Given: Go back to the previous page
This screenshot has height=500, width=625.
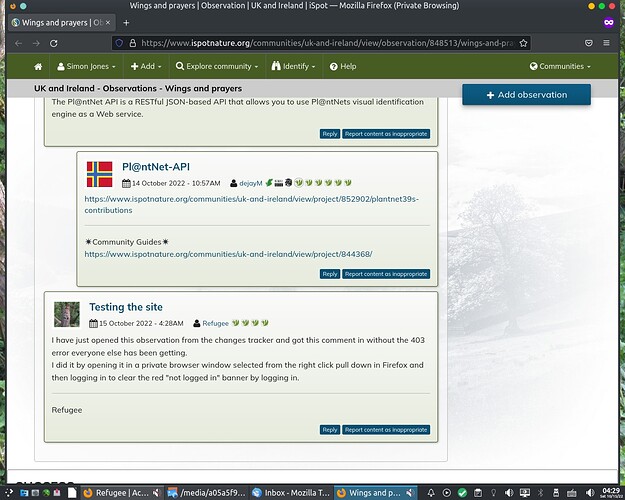Looking at the screenshot, I should tap(18, 43).
